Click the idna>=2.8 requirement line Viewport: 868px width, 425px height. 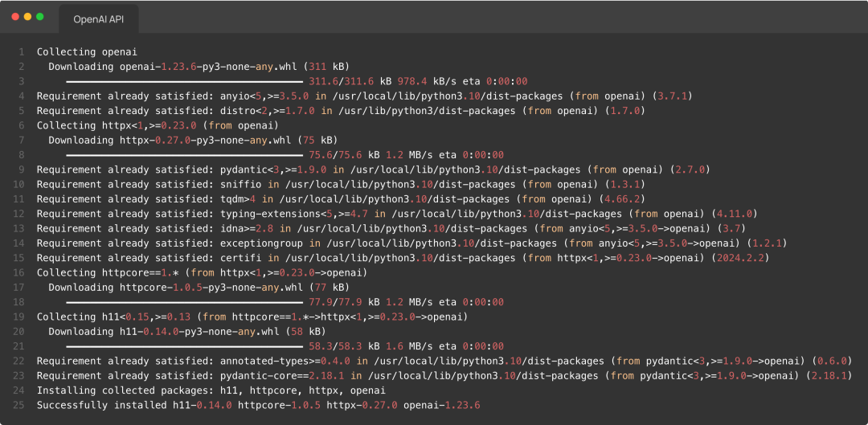tap(391, 228)
